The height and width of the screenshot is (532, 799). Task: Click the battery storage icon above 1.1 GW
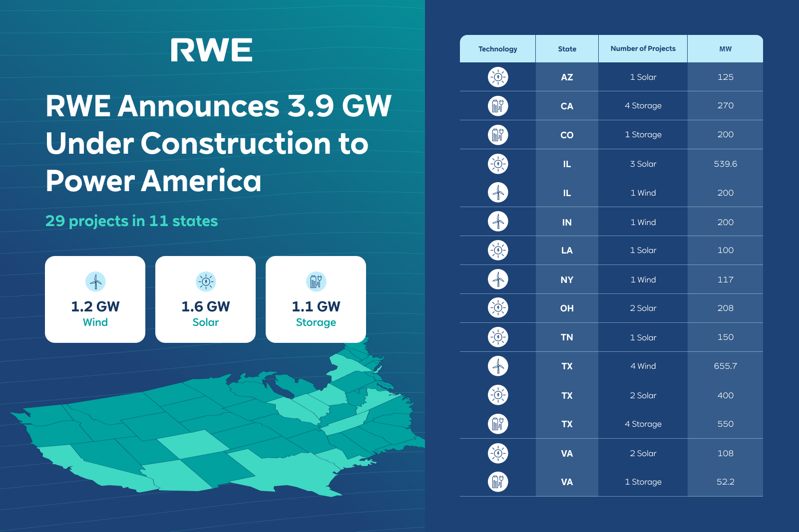click(316, 281)
